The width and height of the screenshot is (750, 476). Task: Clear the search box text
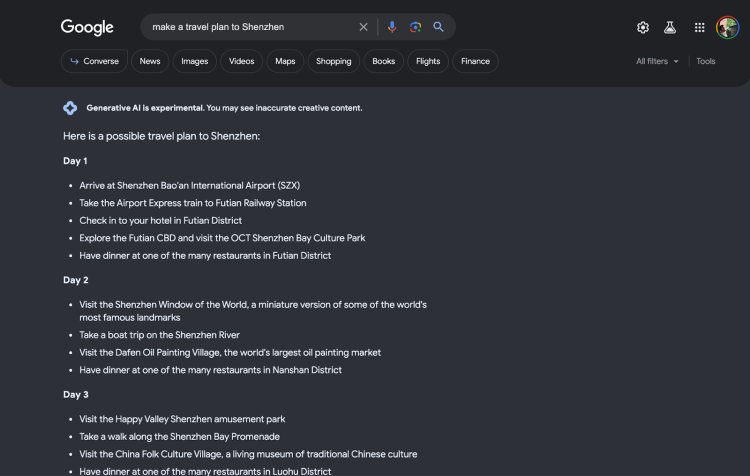(364, 27)
